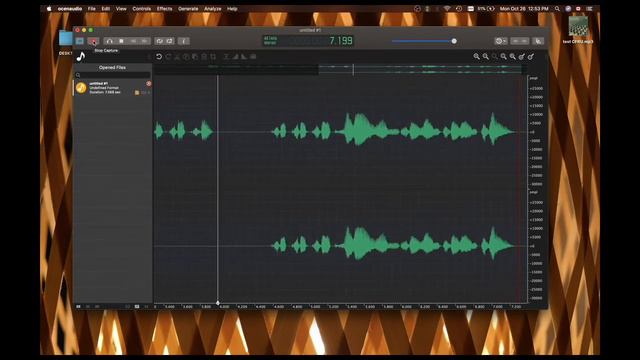Click the rightmost edit toolbar icon
The image size is (640, 360).
point(253,57)
